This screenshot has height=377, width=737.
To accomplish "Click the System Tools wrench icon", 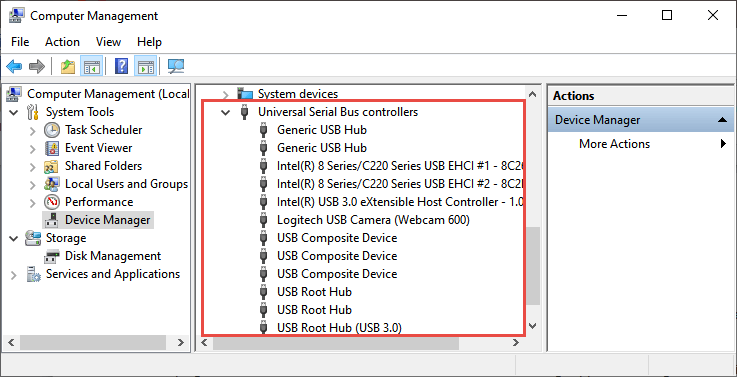I will coord(32,112).
